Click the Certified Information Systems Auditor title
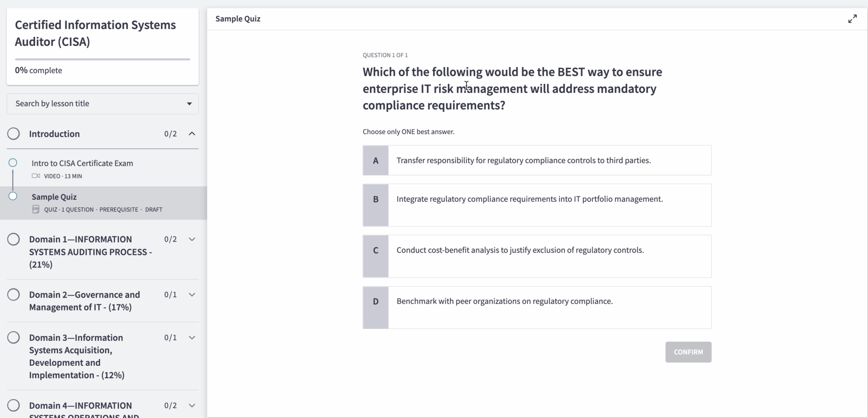The image size is (868, 418). pos(95,33)
